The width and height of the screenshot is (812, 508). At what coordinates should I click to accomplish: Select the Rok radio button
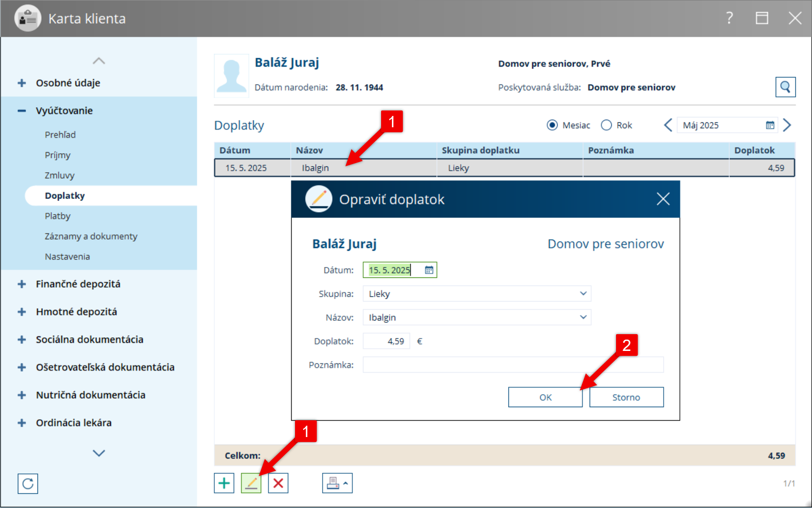[606, 125]
